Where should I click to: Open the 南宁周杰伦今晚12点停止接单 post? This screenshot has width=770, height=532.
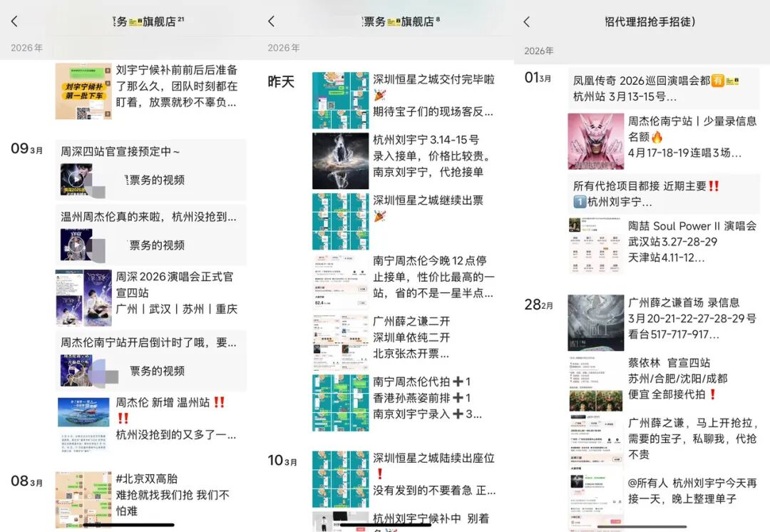[x=433, y=277]
